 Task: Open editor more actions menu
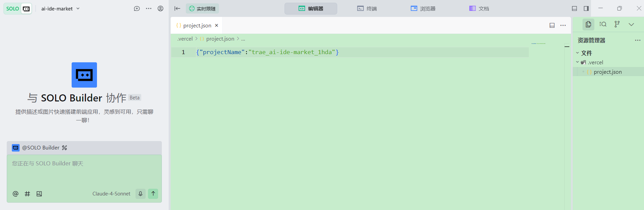563,25
